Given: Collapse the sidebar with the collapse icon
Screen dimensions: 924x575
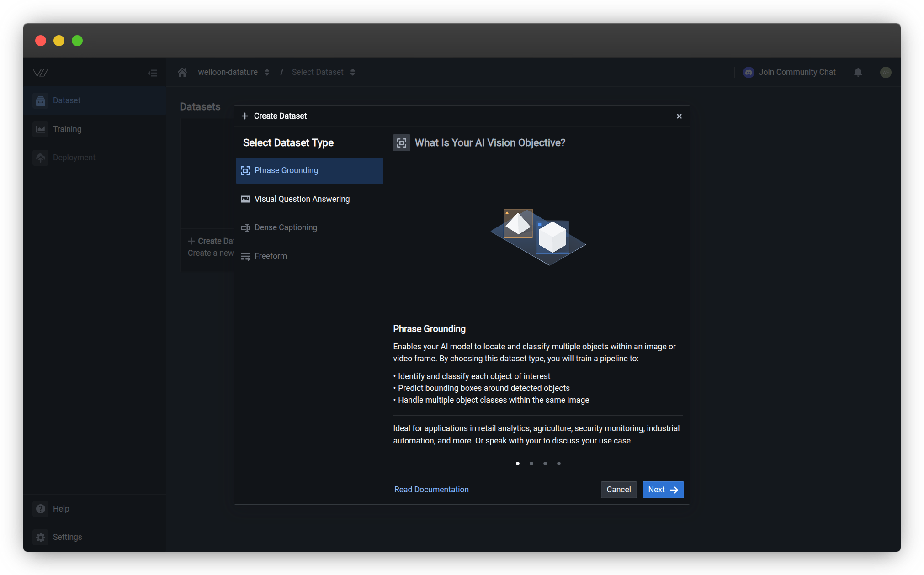Looking at the screenshot, I should pyautogui.click(x=153, y=72).
